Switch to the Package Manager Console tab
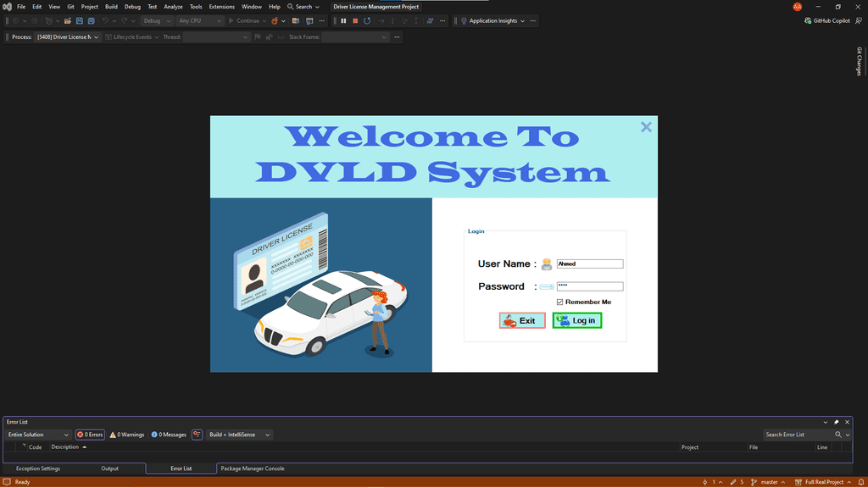Image resolution: width=868 pixels, height=488 pixels. (253, 469)
